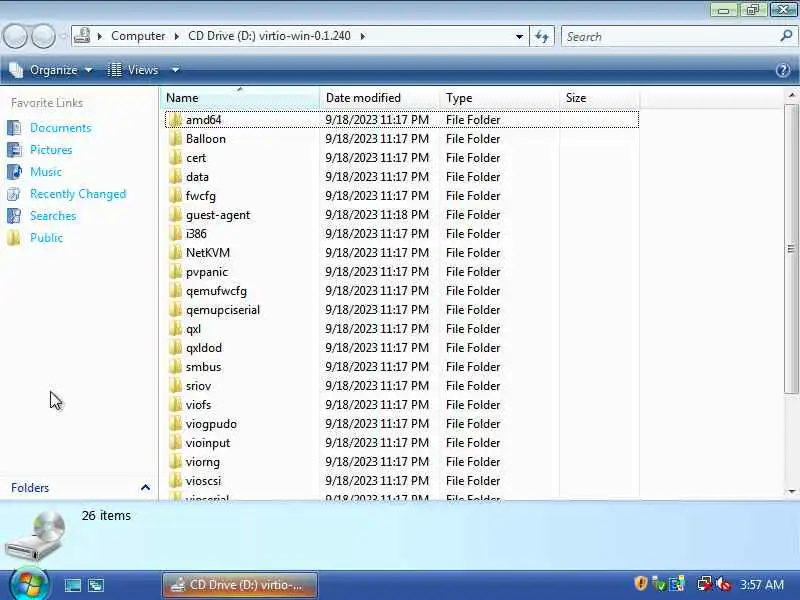Screen dimensions: 800x600
Task: Sort by the Type column header
Action: click(x=499, y=97)
